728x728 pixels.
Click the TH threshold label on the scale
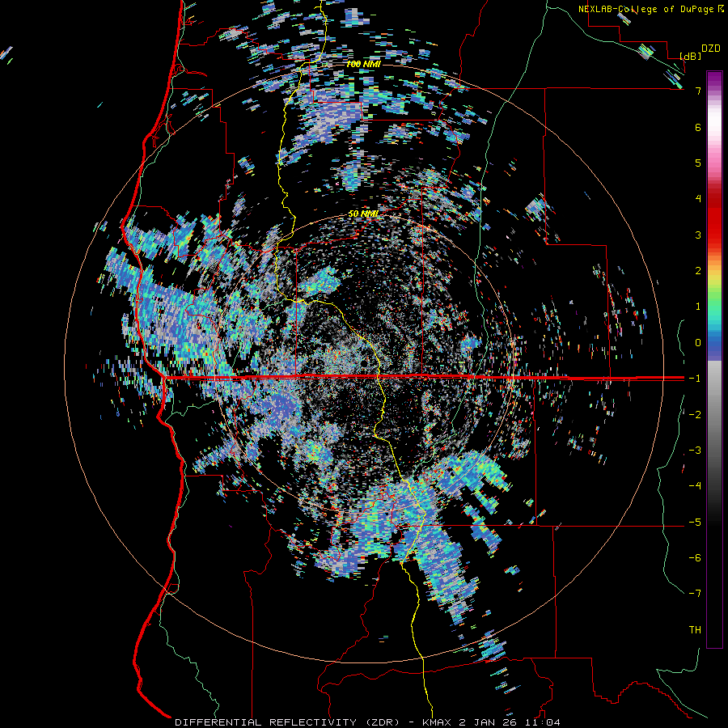click(695, 630)
